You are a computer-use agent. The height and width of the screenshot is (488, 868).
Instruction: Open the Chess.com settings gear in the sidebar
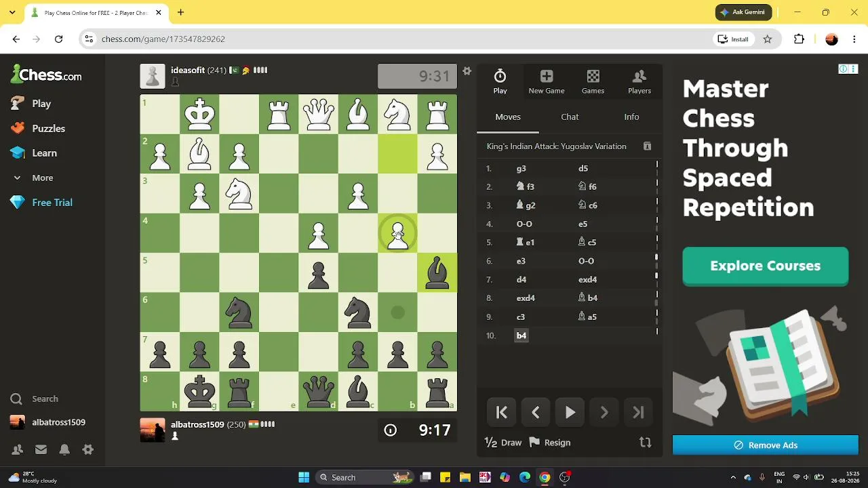pos(87,449)
